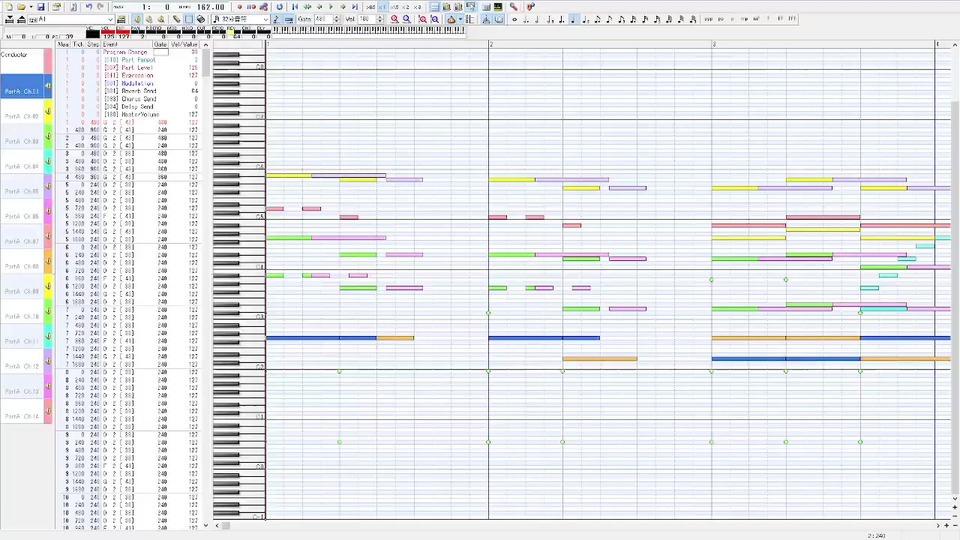Click the Vel input field
Image resolution: width=960 pixels, height=540 pixels.
click(367, 19)
